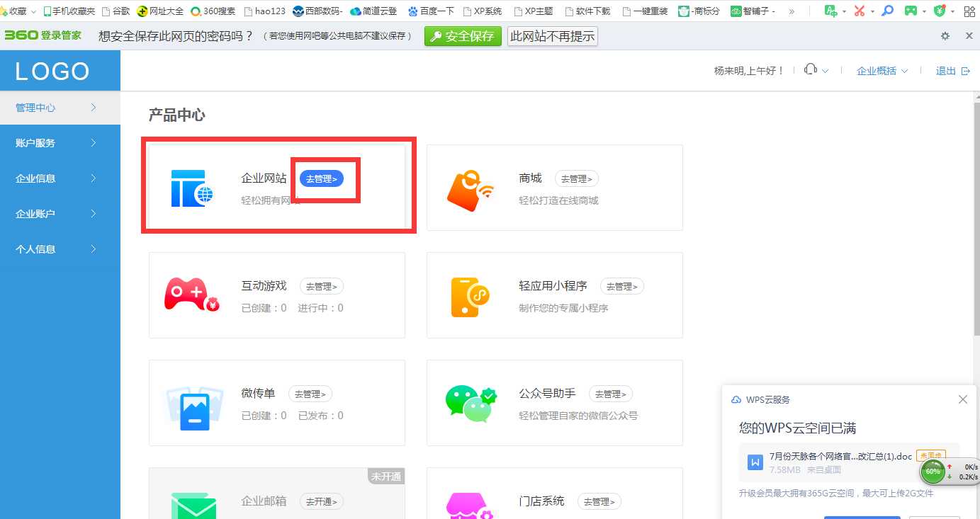Expand the 企业概括 dropdown
Image resolution: width=980 pixels, height=519 pixels.
[x=882, y=71]
